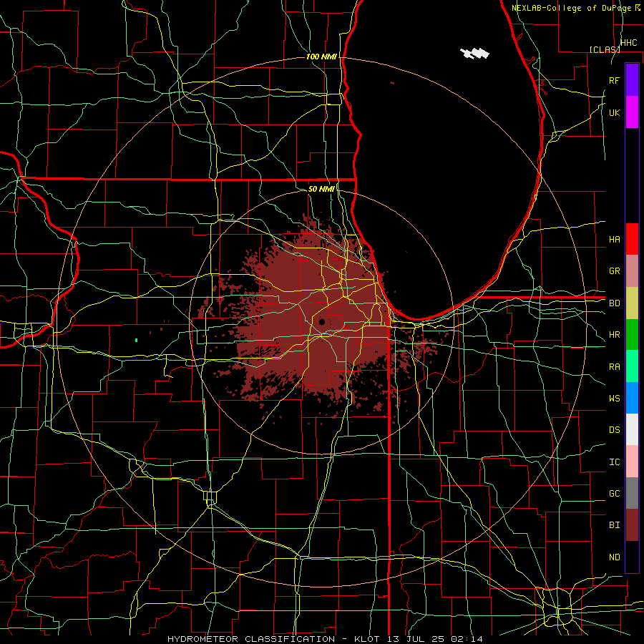Click the RF purple color swatch

[x=632, y=80]
